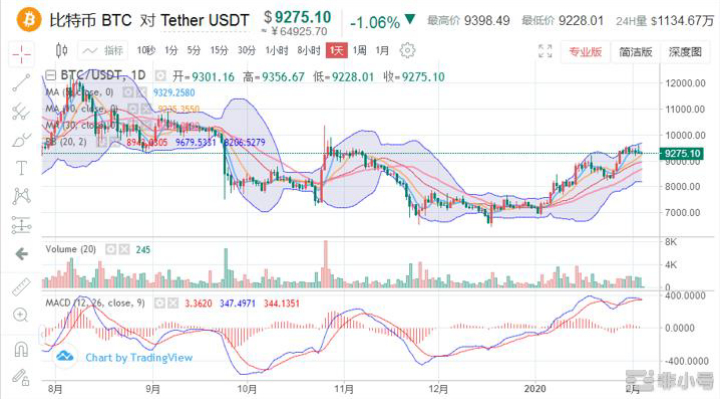Click the MA value 9329.2580
The width and height of the screenshot is (720, 399).
pos(174,93)
